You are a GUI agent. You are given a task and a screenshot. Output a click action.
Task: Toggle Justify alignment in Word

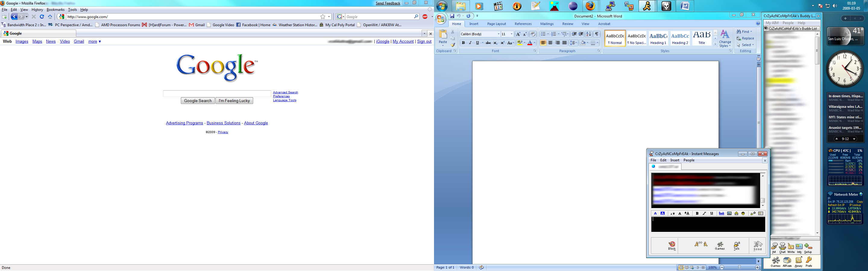tap(565, 43)
